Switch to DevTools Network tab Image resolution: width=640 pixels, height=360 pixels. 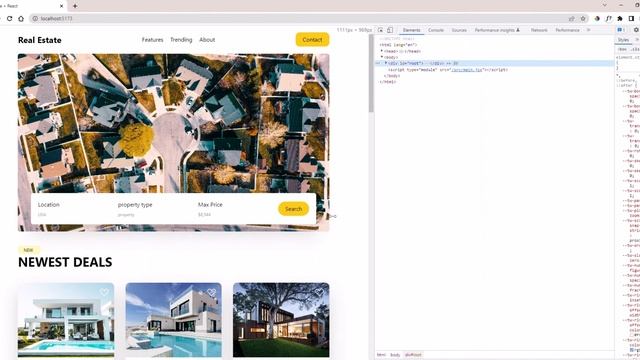click(539, 30)
